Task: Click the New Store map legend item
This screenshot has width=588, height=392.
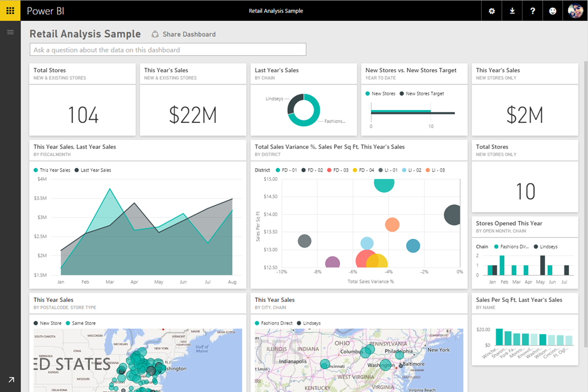Action: (47, 323)
